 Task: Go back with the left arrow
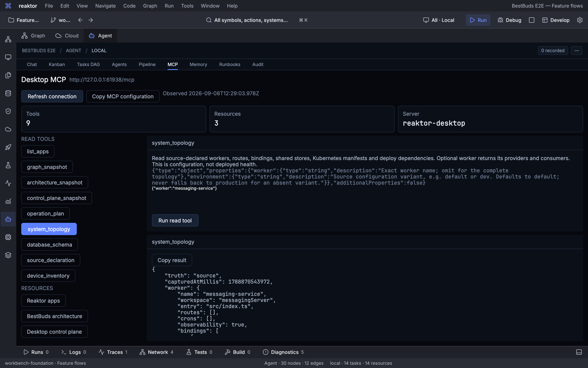[80, 20]
